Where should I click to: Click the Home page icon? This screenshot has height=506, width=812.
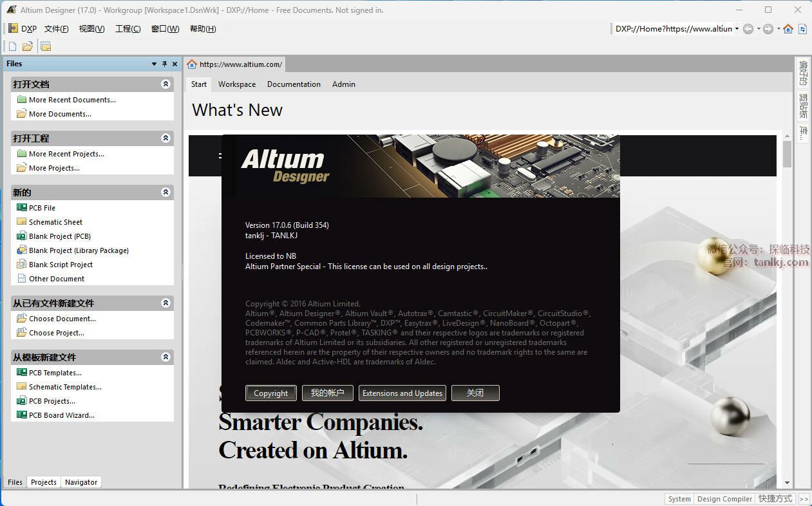coord(788,29)
